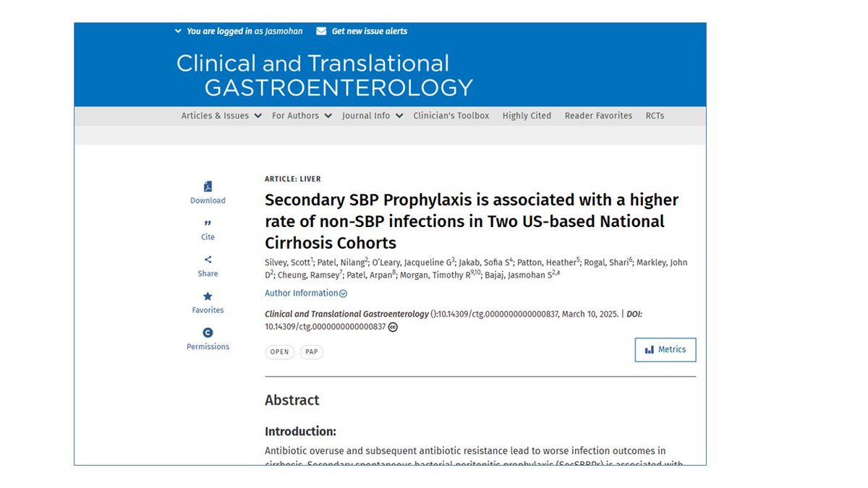The height and width of the screenshot is (488, 868).
Task: Click the bar chart icon in Metrics
Action: [650, 350]
